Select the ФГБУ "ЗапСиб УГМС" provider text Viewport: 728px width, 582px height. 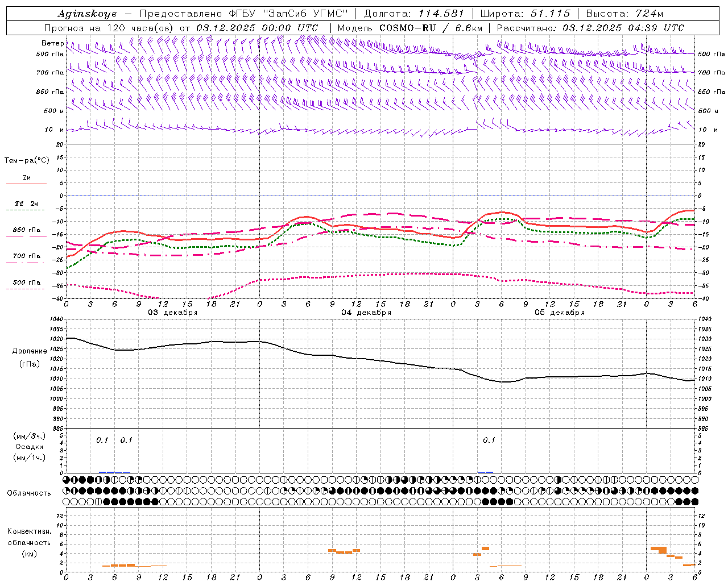click(287, 14)
